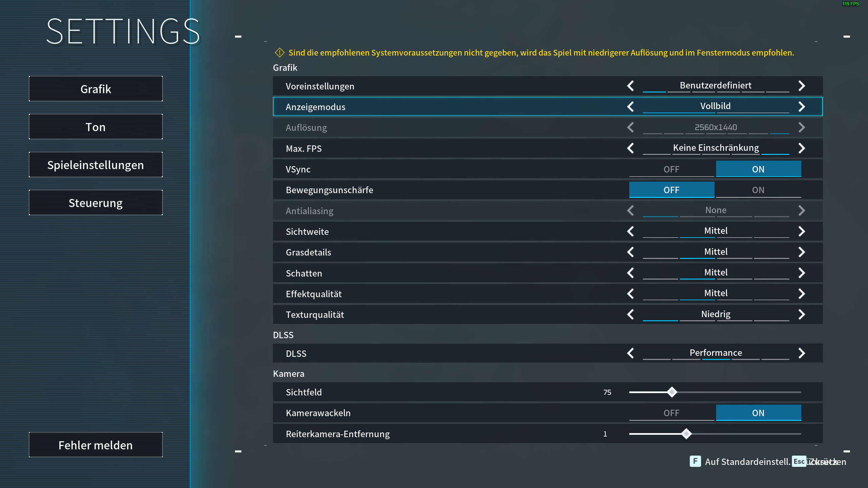The width and height of the screenshot is (868, 488).
Task: Change DLSS mode with right arrow
Action: pos(802,353)
